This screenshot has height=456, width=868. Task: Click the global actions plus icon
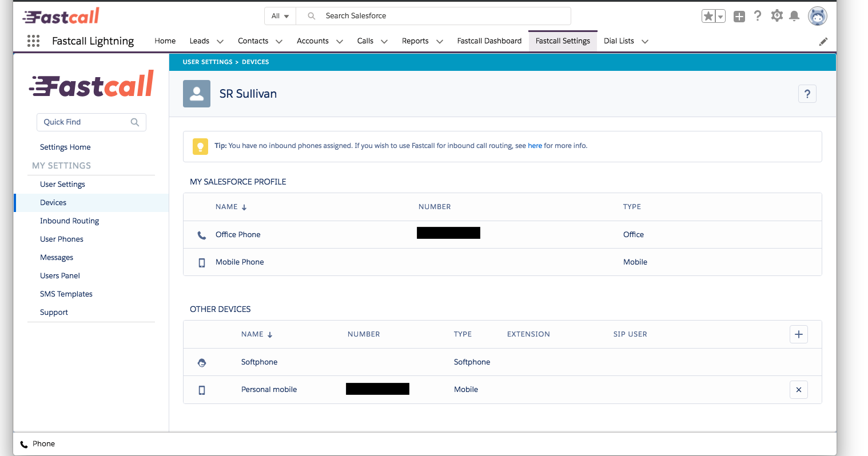[739, 17]
